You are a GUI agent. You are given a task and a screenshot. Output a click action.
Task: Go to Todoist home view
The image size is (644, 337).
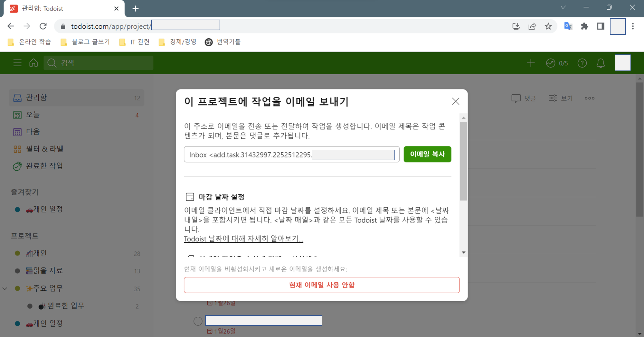[x=33, y=63]
